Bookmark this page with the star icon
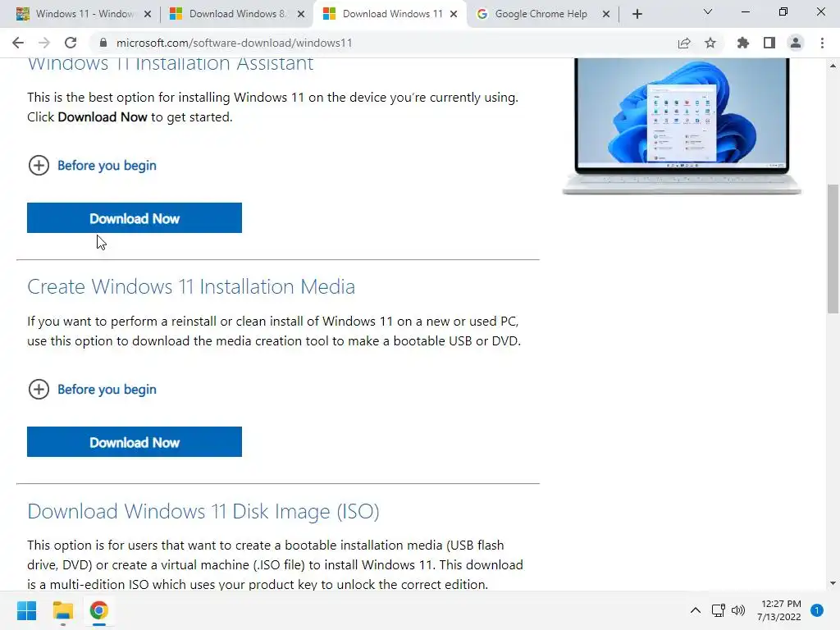 pos(710,43)
